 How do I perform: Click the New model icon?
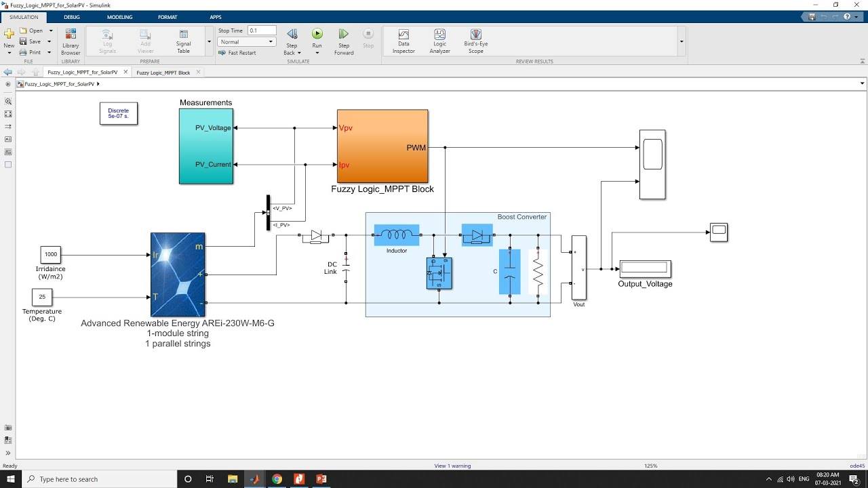[x=9, y=34]
